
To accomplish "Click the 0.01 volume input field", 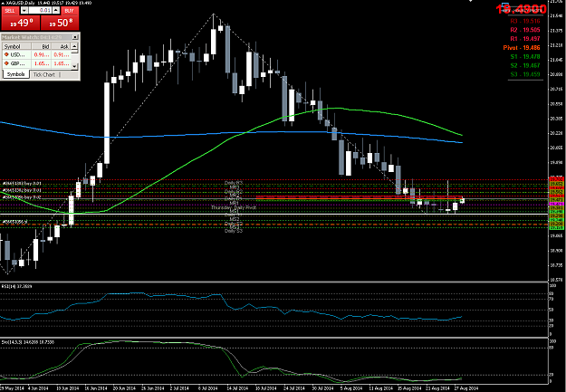I will (40, 11).
